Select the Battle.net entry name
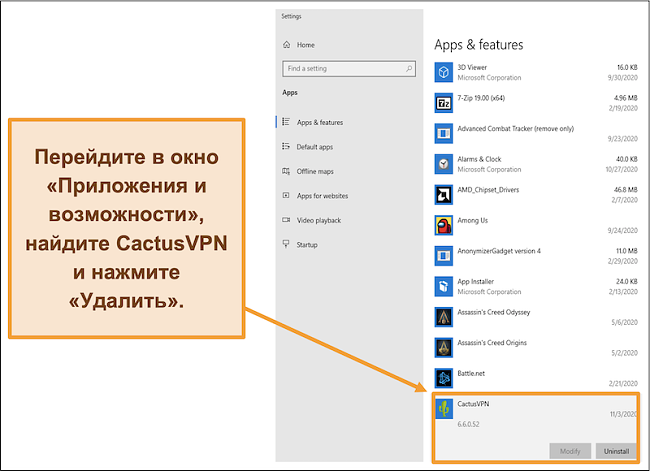 [471, 373]
